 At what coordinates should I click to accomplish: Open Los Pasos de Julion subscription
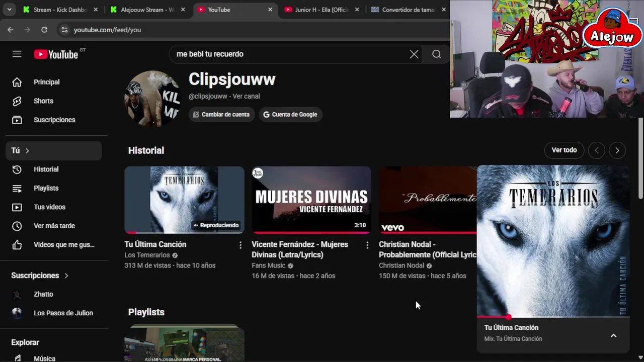click(x=54, y=313)
